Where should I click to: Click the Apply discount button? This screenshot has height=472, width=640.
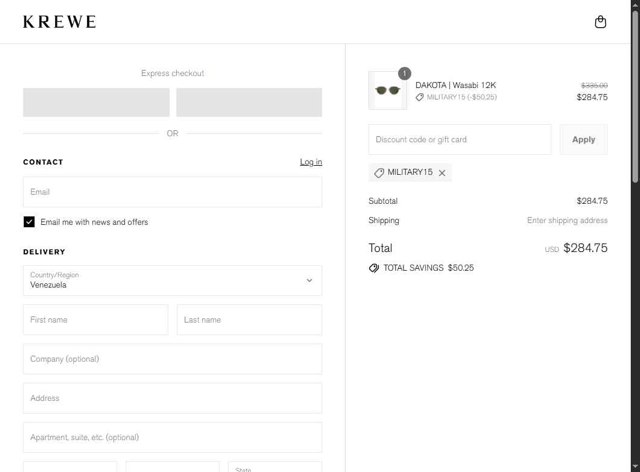[583, 140]
